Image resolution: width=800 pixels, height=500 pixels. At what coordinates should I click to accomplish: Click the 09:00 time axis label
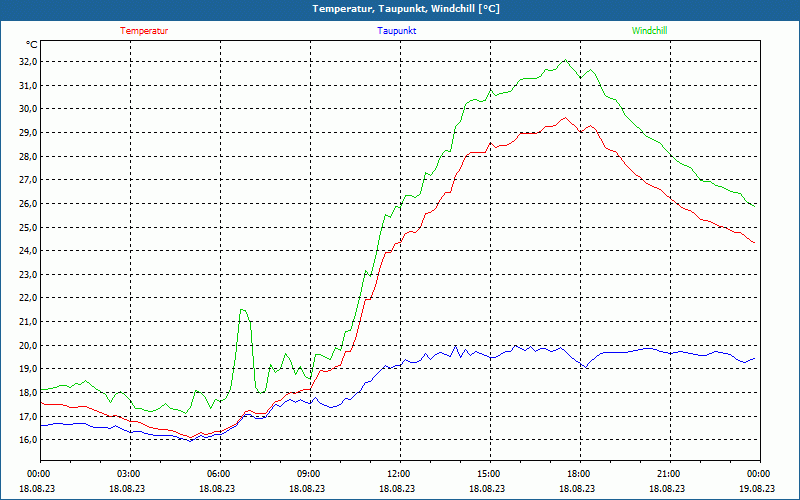310,474
